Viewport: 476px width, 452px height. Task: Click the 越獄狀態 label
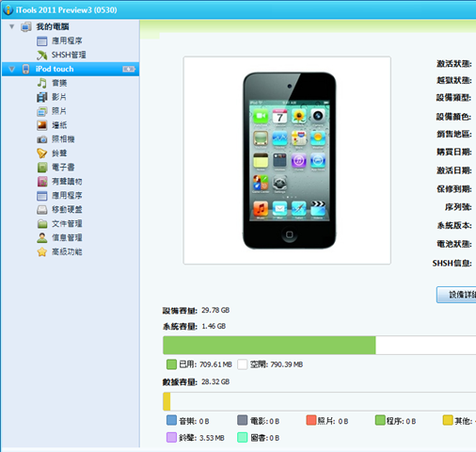454,80
